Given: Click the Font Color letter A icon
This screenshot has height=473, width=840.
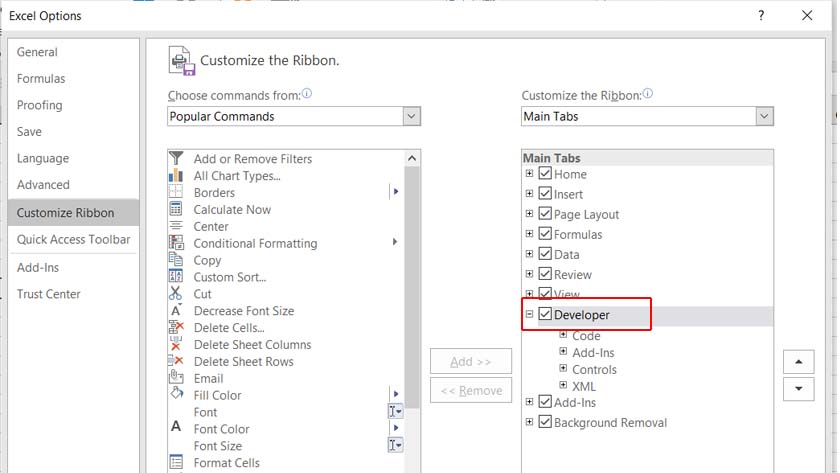Looking at the screenshot, I should 176,427.
